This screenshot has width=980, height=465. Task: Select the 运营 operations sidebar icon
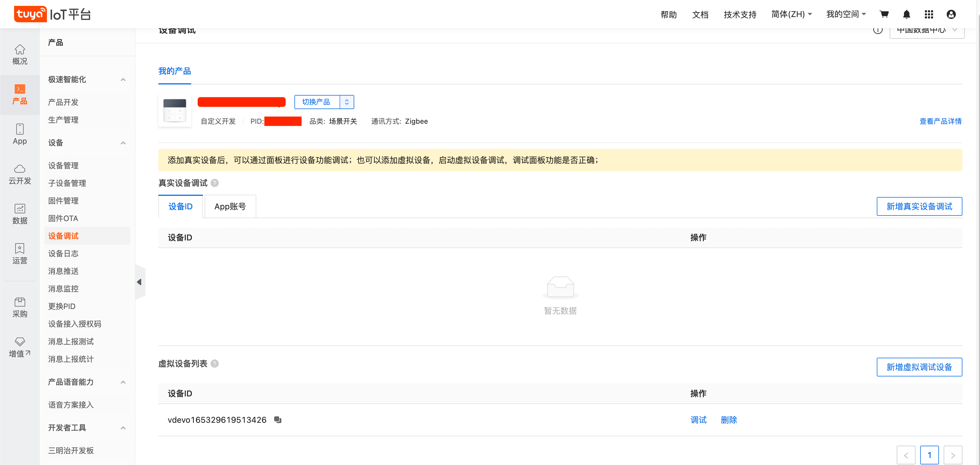(x=20, y=253)
